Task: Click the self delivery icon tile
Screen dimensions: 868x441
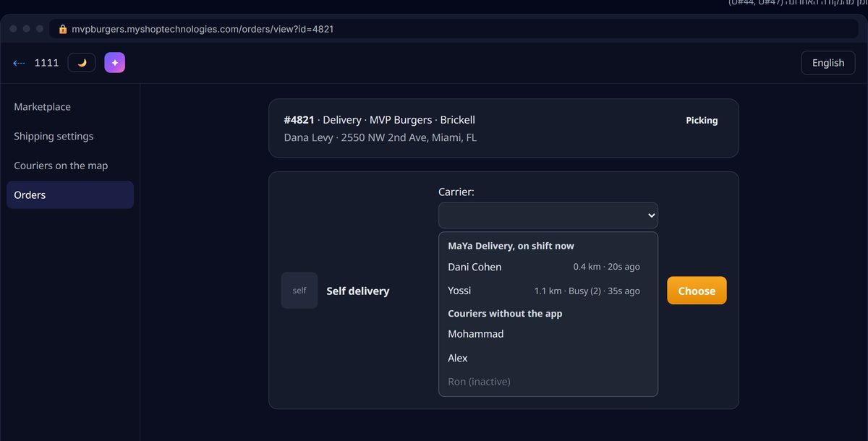Action: [x=299, y=291]
